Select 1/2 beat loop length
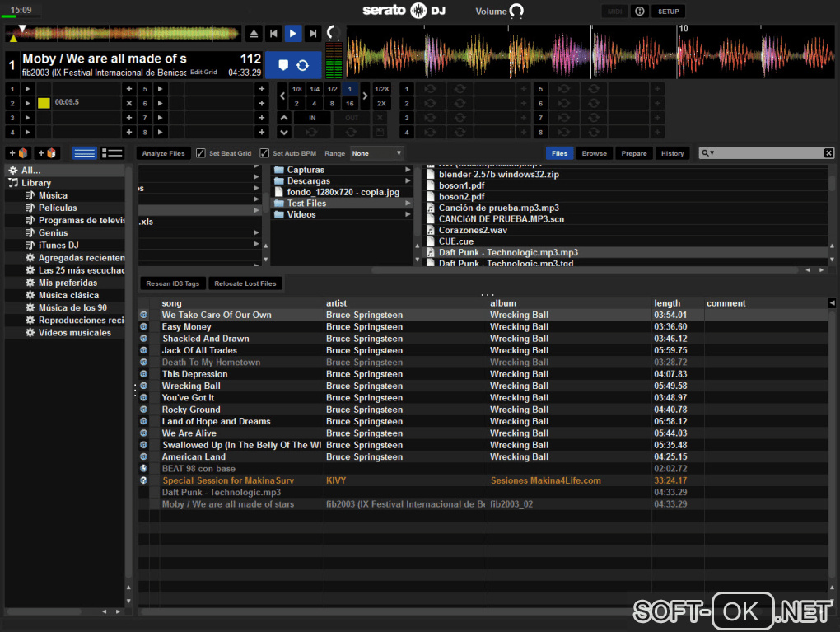 click(x=332, y=89)
